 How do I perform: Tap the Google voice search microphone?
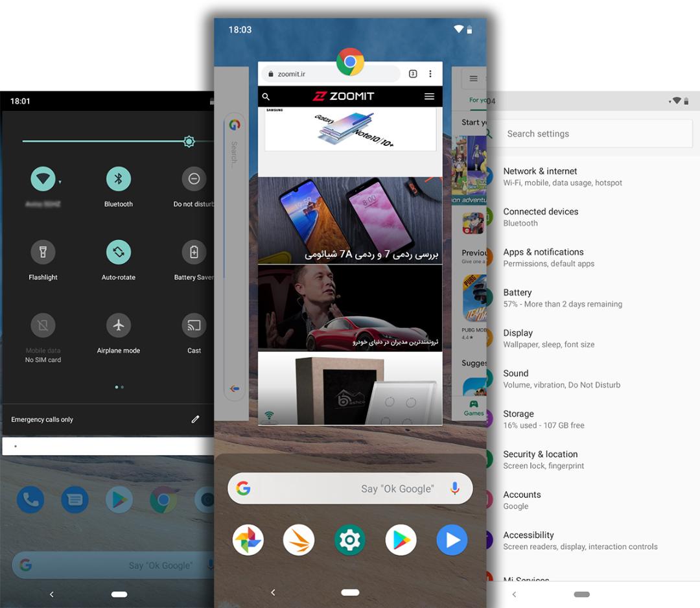tap(454, 488)
